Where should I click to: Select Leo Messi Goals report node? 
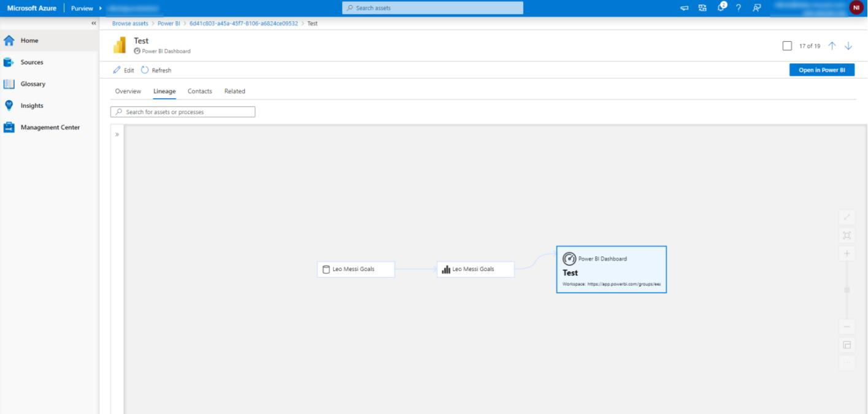(x=475, y=269)
